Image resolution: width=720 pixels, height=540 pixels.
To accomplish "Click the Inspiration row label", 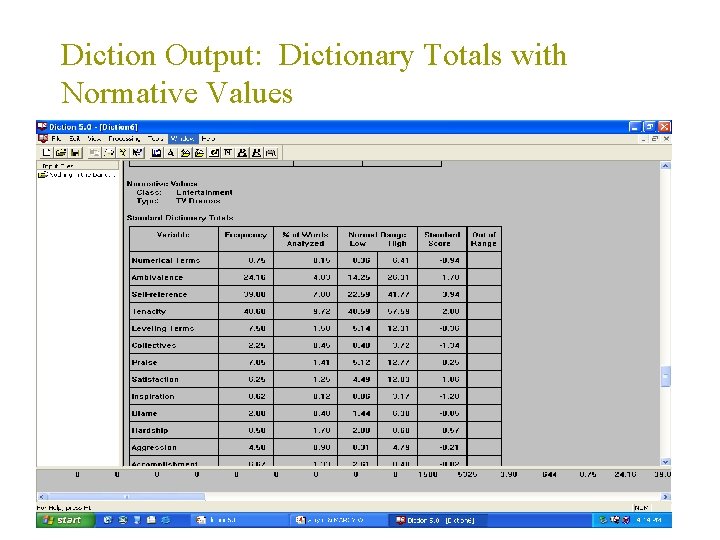I will coord(153,396).
